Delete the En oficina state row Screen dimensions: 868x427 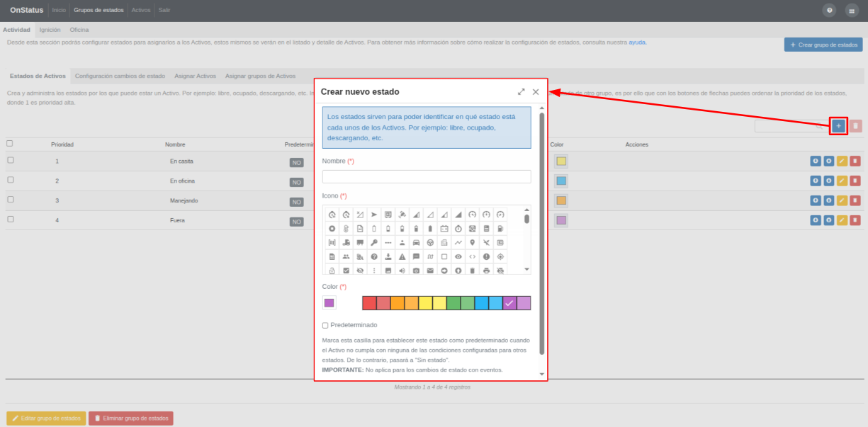[855, 181]
